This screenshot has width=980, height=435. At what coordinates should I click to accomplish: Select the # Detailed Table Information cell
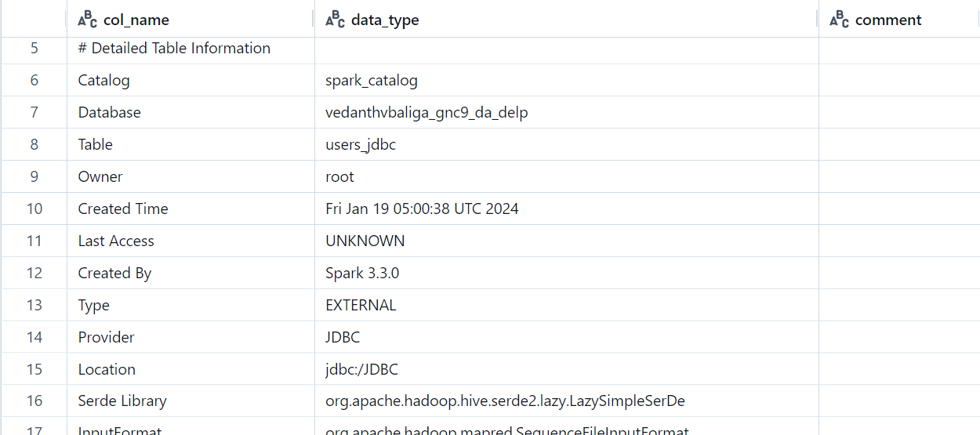tap(191, 49)
